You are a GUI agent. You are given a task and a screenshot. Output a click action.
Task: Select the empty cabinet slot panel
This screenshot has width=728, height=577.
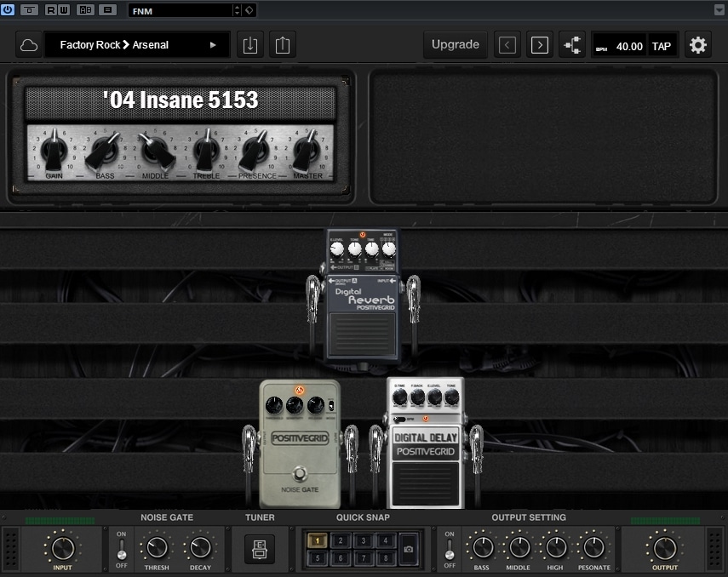[x=543, y=137]
